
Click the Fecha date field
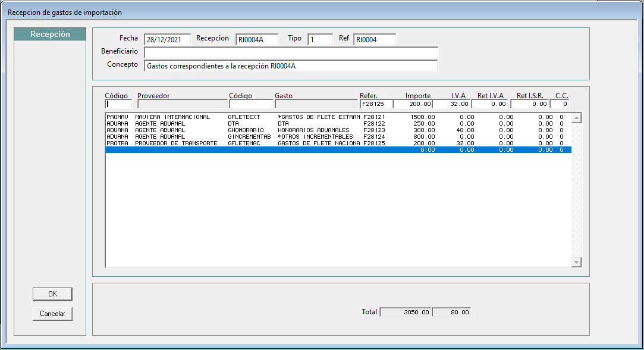(x=167, y=39)
